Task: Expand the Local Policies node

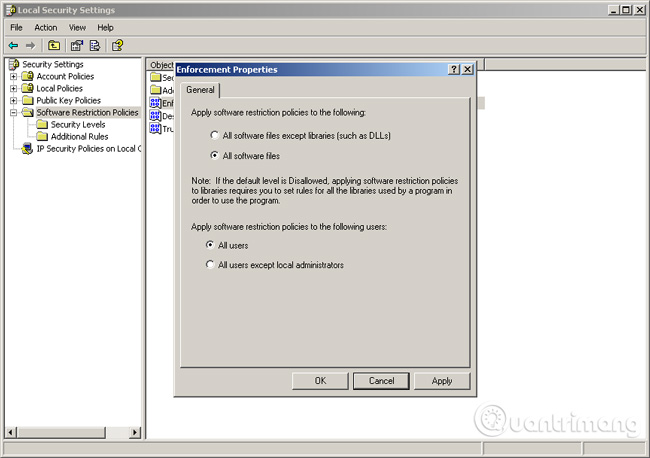Action: pyautogui.click(x=14, y=88)
